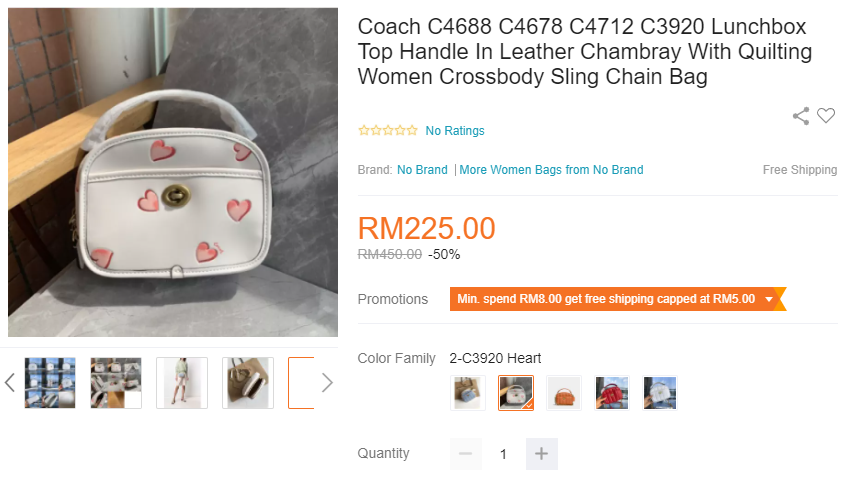View the model wearing bag thumbnail

(182, 383)
